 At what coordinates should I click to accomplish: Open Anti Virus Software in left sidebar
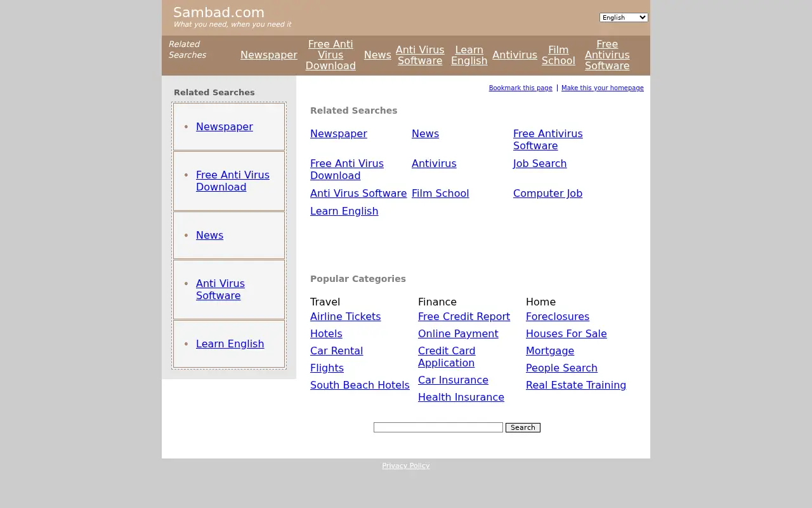tap(220, 289)
